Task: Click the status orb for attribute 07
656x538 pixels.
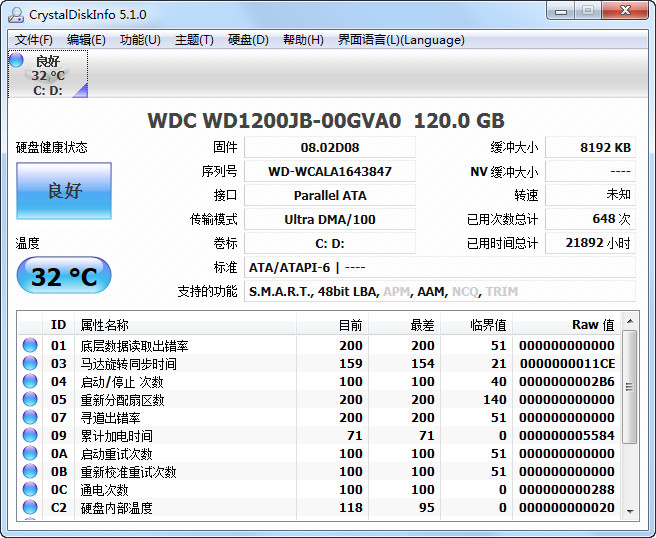Action: pyautogui.click(x=30, y=417)
